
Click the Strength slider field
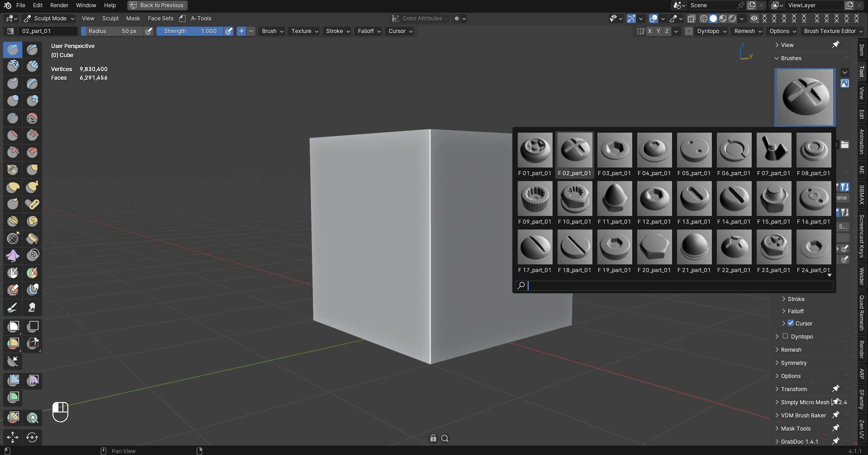(190, 31)
